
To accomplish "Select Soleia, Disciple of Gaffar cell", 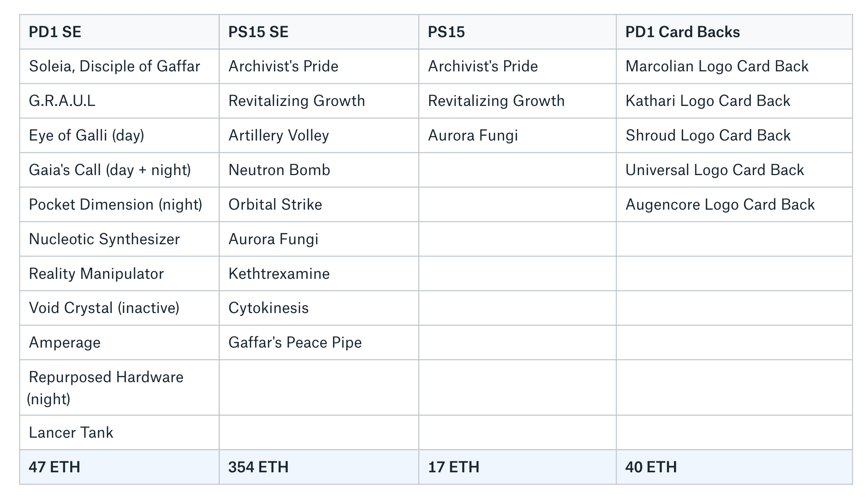I will coord(119,66).
